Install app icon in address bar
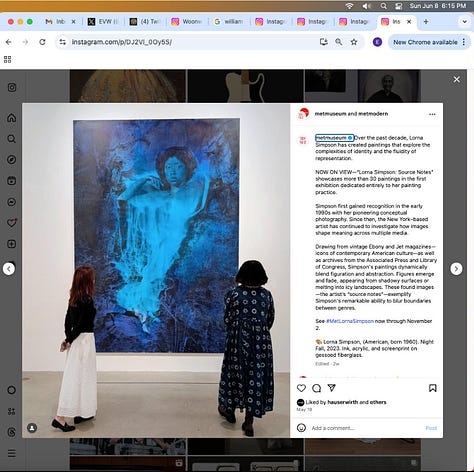Image resolution: width=474 pixels, height=472 pixels. pyautogui.click(x=323, y=42)
